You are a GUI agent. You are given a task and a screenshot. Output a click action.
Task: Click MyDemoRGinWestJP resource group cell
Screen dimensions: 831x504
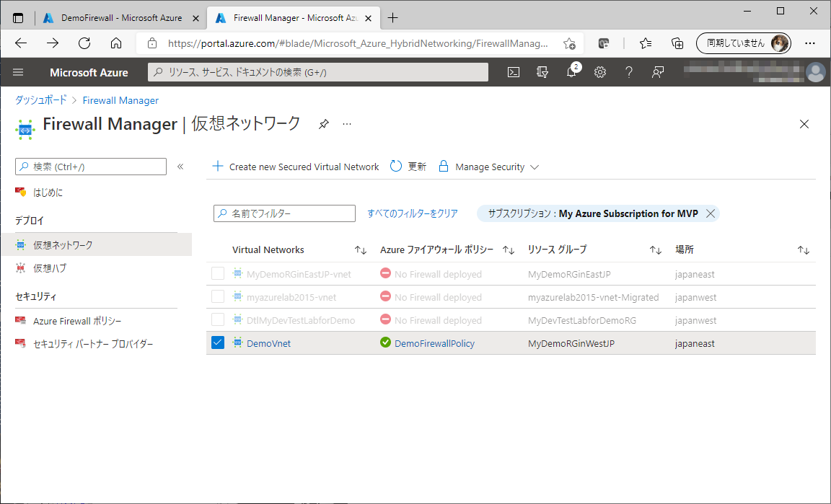[571, 343]
